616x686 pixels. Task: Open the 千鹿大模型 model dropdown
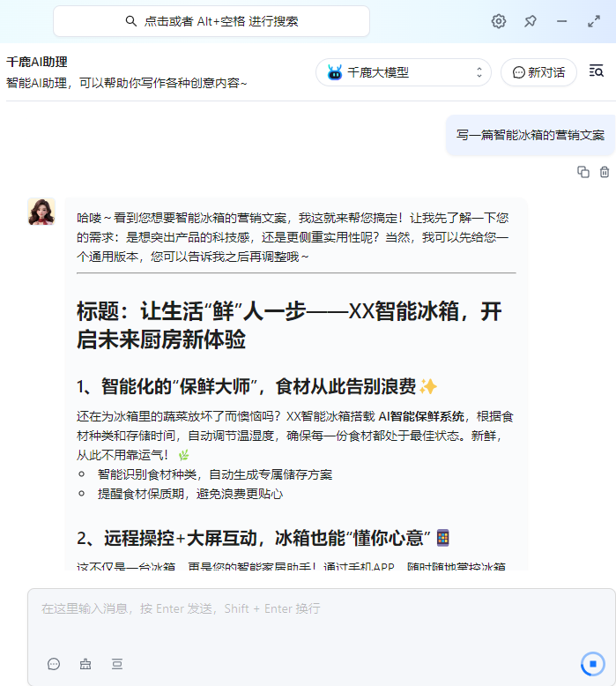pos(403,72)
